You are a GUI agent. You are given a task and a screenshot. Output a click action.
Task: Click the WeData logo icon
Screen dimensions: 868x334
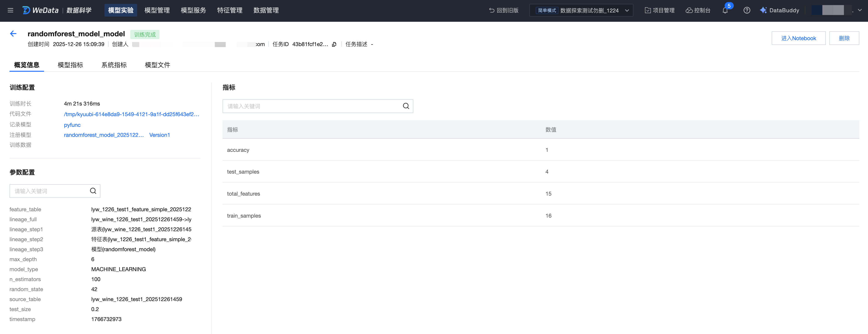[26, 10]
